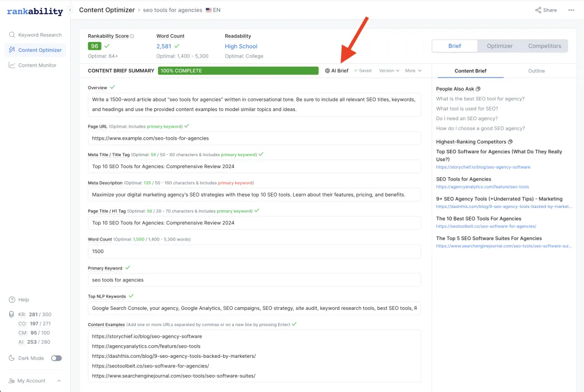Image resolution: width=584 pixels, height=392 pixels.
Task: Open the Version dropdown
Action: (389, 71)
